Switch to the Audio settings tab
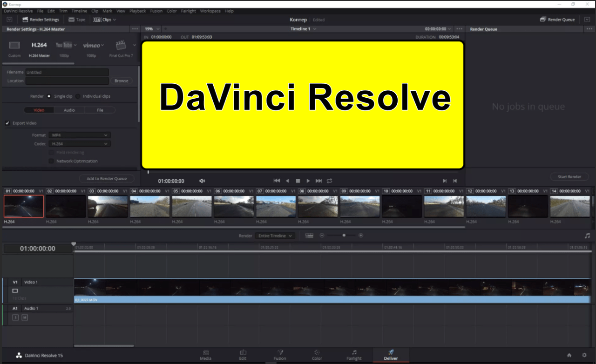Image resolution: width=596 pixels, height=364 pixels. click(69, 110)
